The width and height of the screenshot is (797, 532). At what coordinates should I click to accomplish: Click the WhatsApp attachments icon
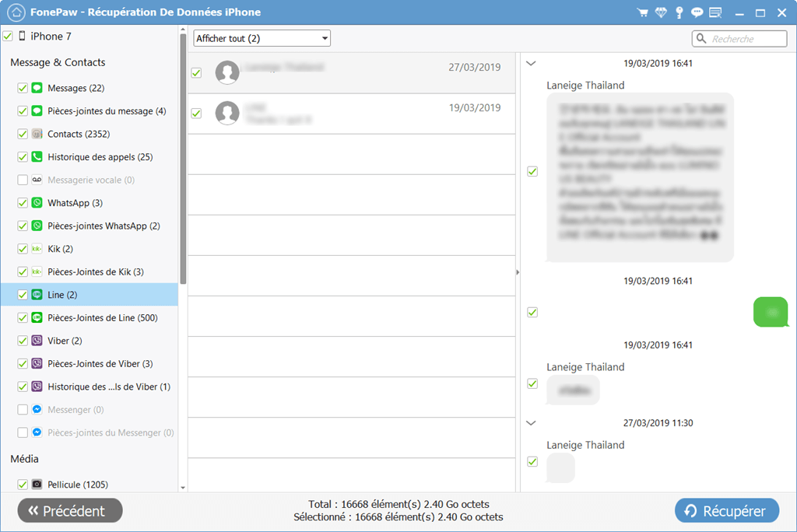tap(37, 226)
